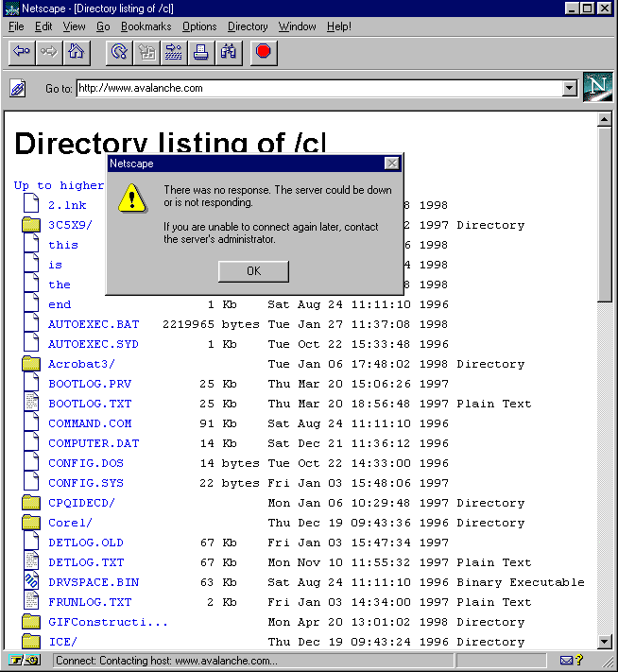Click the folder icon beside Acrobat3/
Image resolution: width=618 pixels, height=672 pixels.
click(31, 364)
